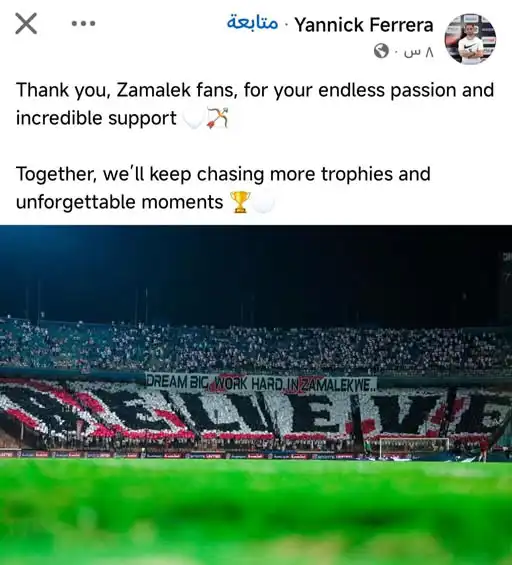The image size is (512, 565).
Task: Tap the DREAM BIG WORK HARD banner
Action: (x=261, y=383)
